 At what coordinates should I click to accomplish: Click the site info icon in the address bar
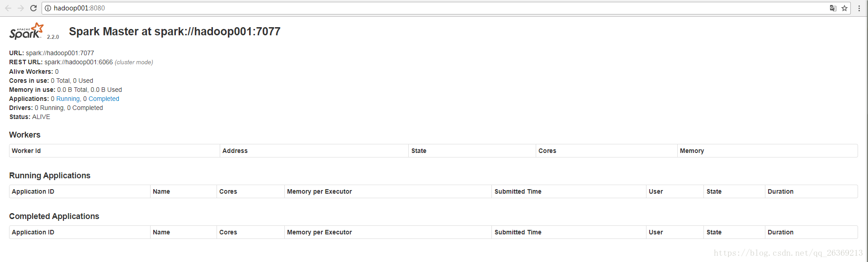coord(48,8)
